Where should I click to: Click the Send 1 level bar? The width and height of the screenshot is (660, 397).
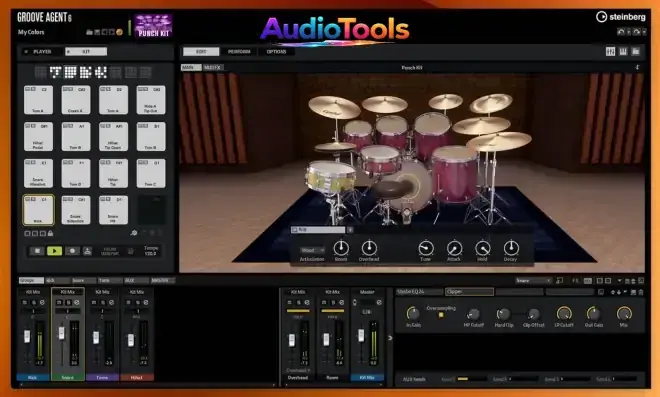coord(471,379)
